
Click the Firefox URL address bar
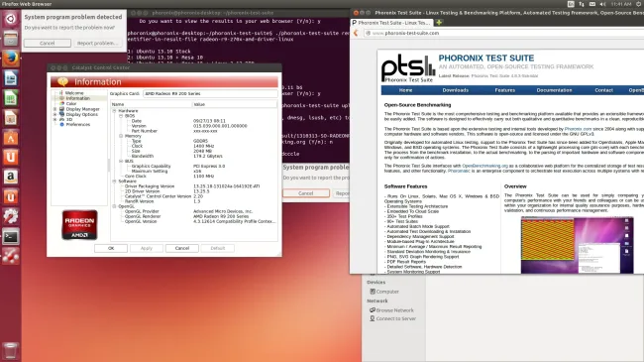point(503,33)
